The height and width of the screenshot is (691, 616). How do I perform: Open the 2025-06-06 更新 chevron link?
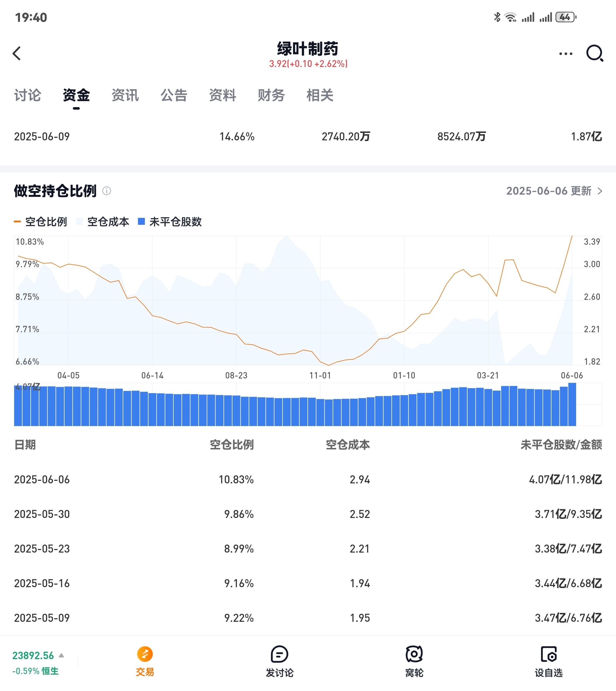click(x=554, y=191)
